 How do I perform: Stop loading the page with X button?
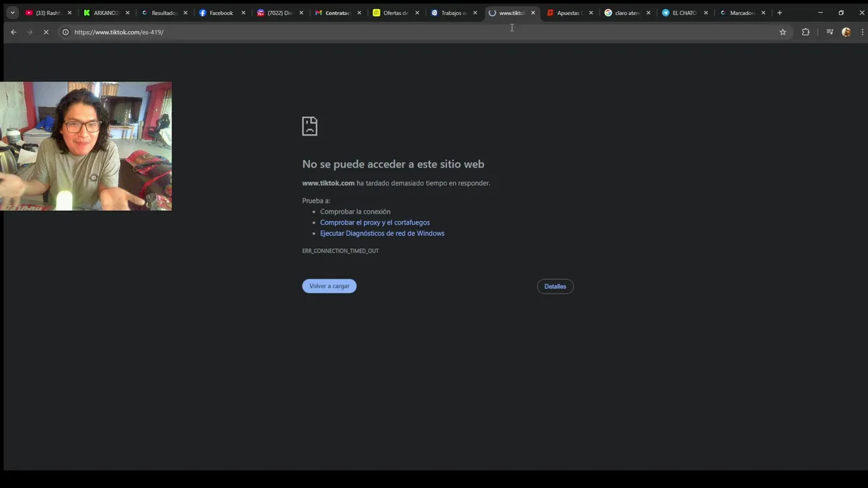(x=45, y=32)
